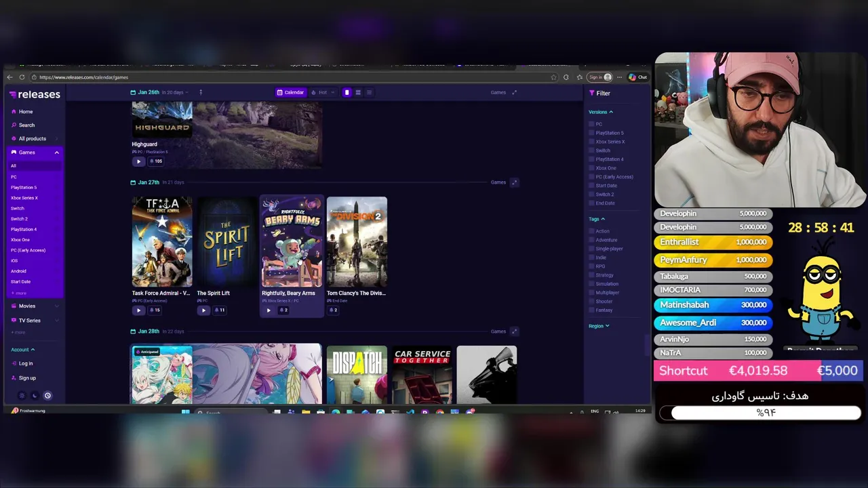Follow Tom Clancy's The Division bell
This screenshot has width=868, height=488.
(x=333, y=310)
